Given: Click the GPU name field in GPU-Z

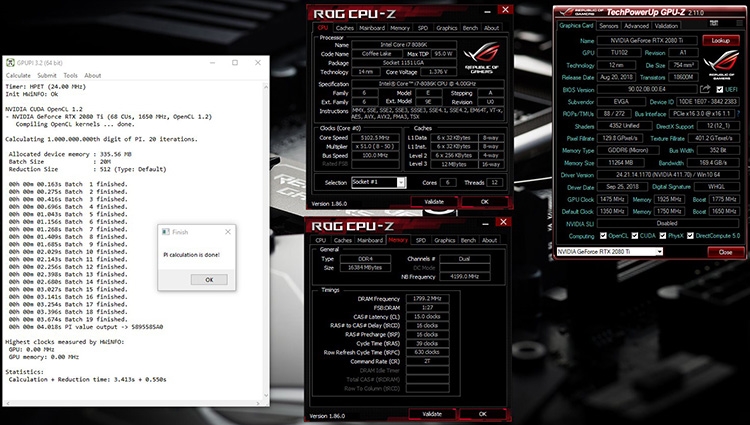Looking at the screenshot, I should click(x=647, y=41).
